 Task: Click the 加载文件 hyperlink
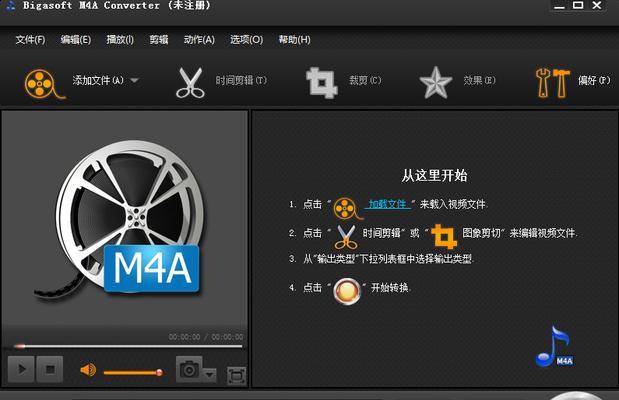(388, 204)
